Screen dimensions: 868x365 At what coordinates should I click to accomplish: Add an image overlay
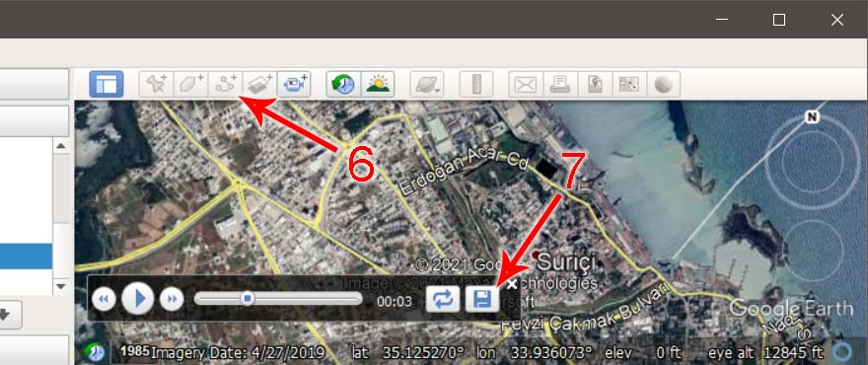click(x=259, y=84)
